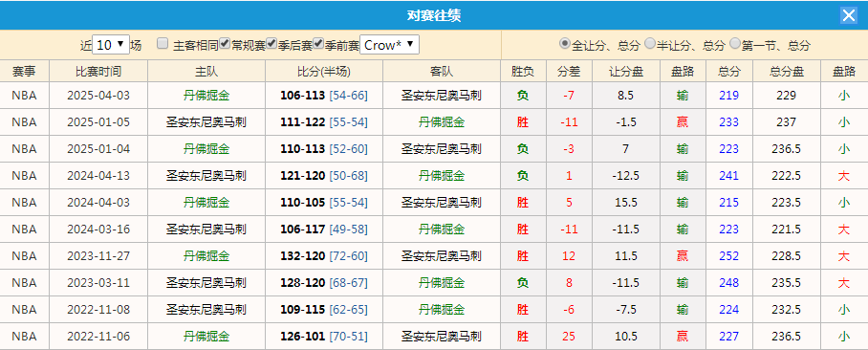Click the 主队 column header
The width and height of the screenshot is (868, 350).
click(x=206, y=71)
